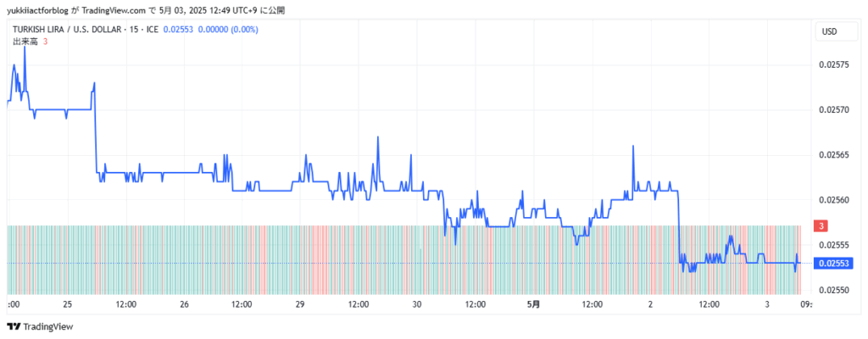
Task: Click the 0.02565 price axis label
Action: click(833, 154)
